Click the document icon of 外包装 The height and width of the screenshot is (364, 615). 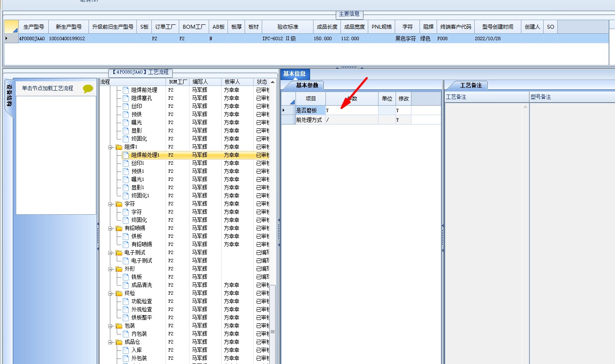click(126, 358)
